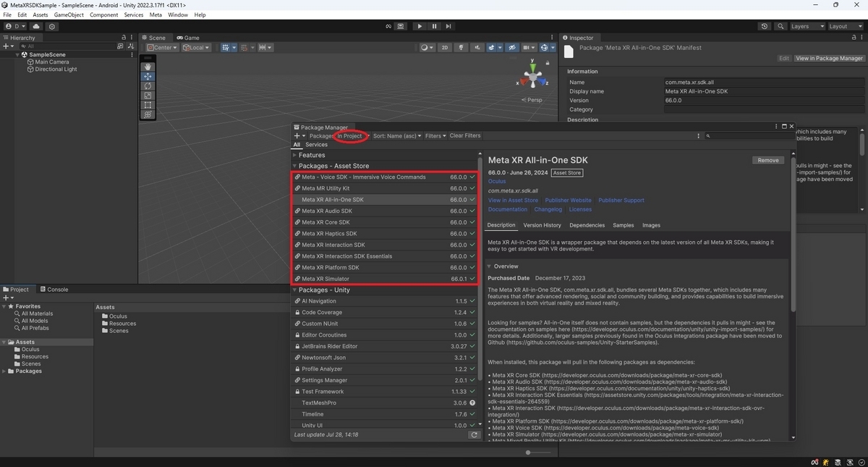This screenshot has width=868, height=467.
Task: Open Undo History clock icon
Action: click(765, 26)
